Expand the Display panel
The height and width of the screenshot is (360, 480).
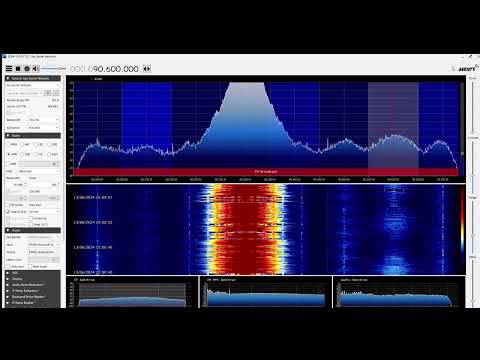tap(33, 279)
